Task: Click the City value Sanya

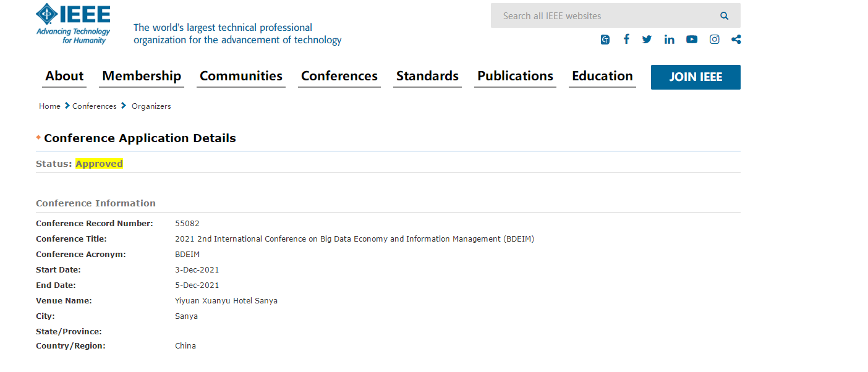Action: coord(187,316)
